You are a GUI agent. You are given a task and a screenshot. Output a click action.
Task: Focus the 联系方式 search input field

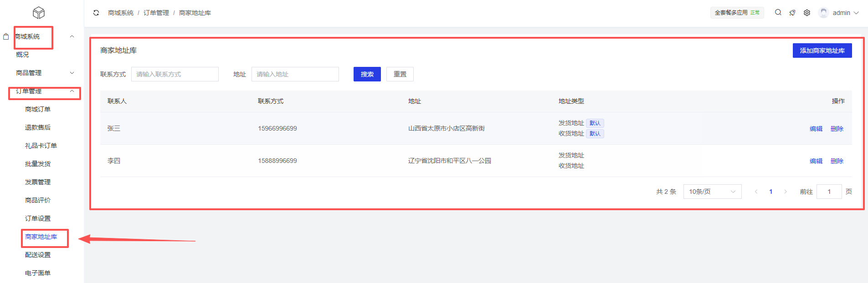175,74
